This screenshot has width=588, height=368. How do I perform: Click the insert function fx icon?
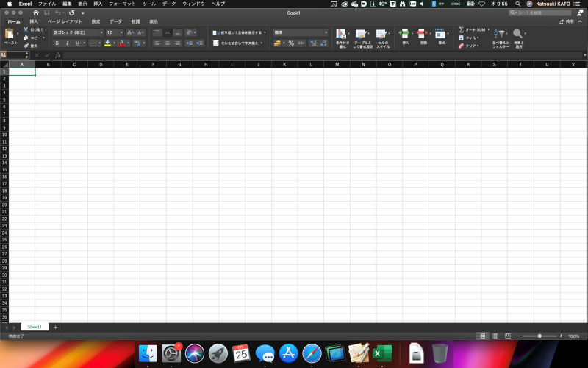click(x=58, y=55)
